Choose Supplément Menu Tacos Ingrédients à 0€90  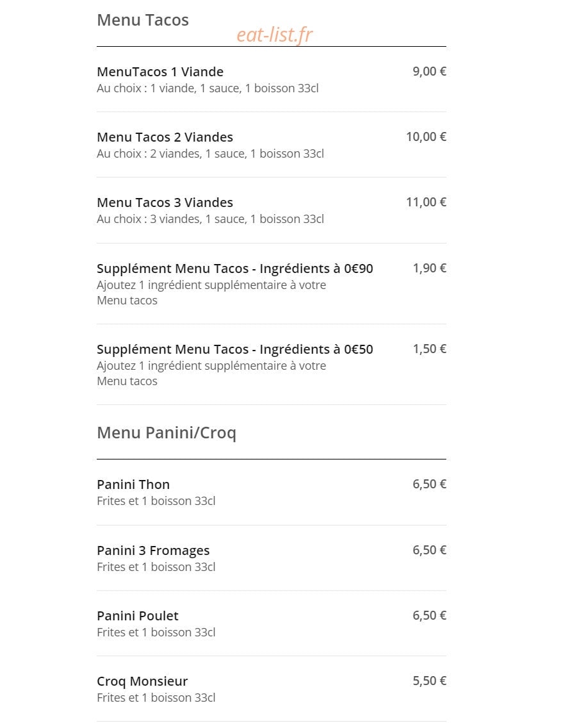272,284
